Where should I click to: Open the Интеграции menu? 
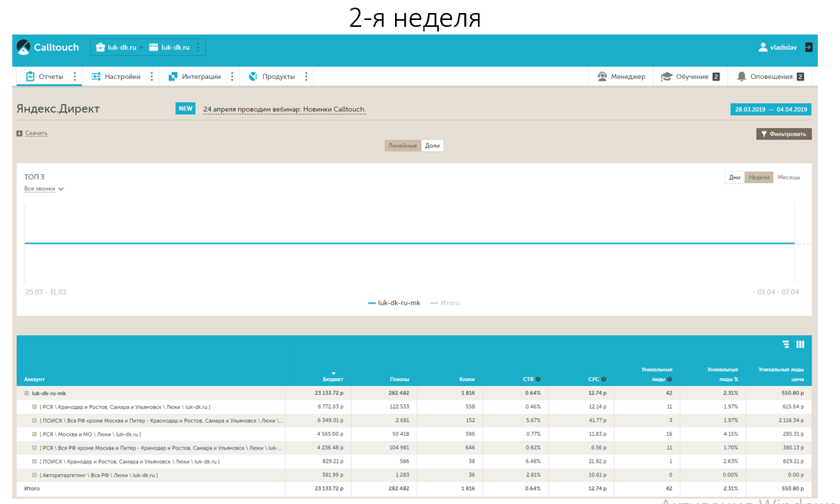[x=194, y=77]
